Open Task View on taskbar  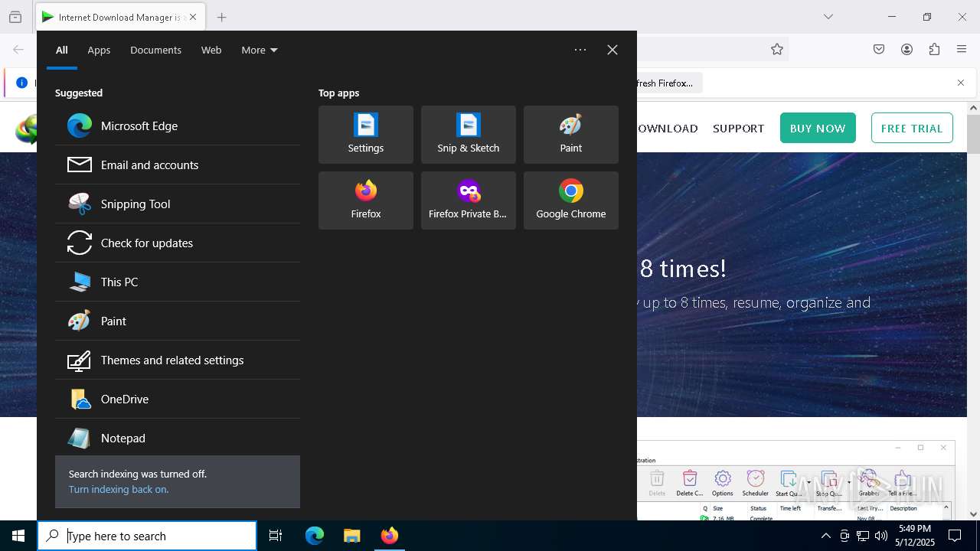click(276, 536)
